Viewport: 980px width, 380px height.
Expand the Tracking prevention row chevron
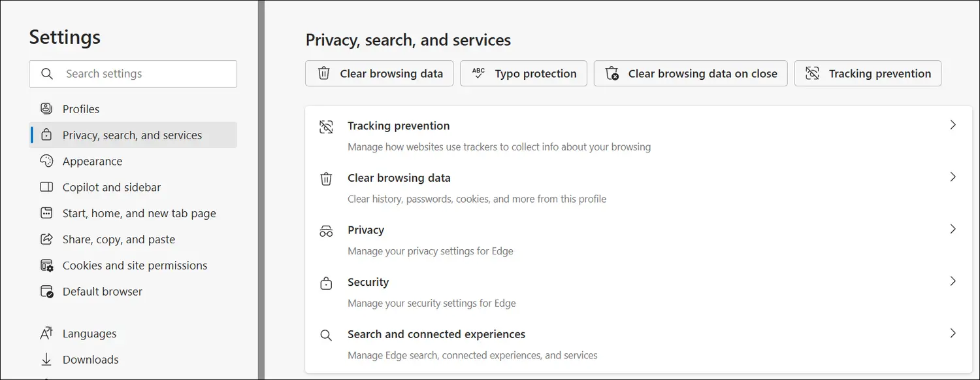[x=953, y=125]
